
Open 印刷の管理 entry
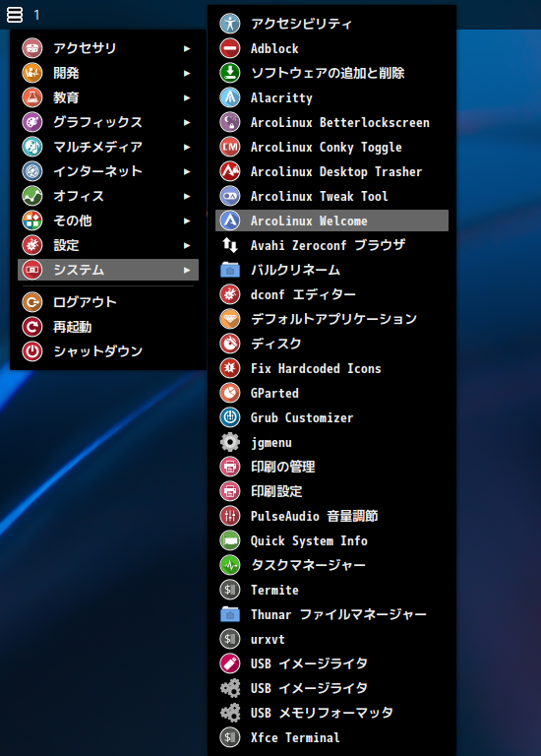(331, 467)
